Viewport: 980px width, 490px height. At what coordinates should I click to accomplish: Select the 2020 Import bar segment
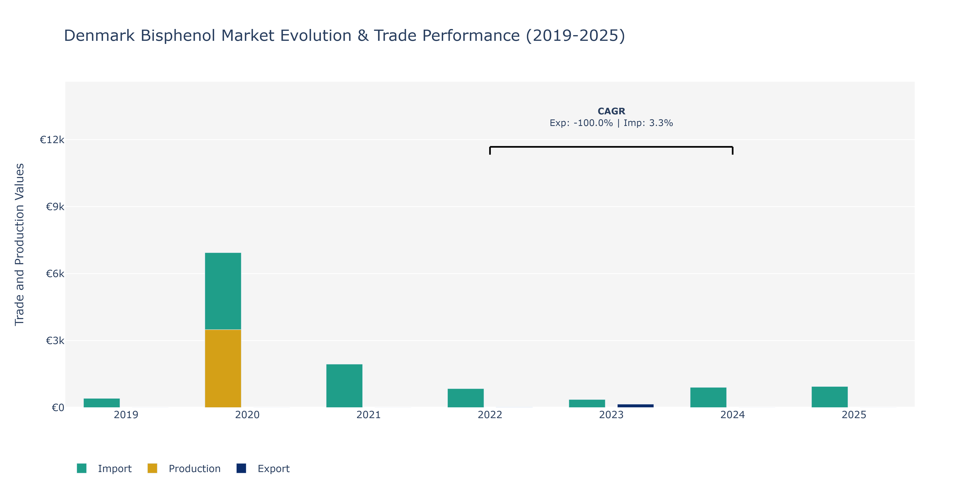click(x=223, y=291)
